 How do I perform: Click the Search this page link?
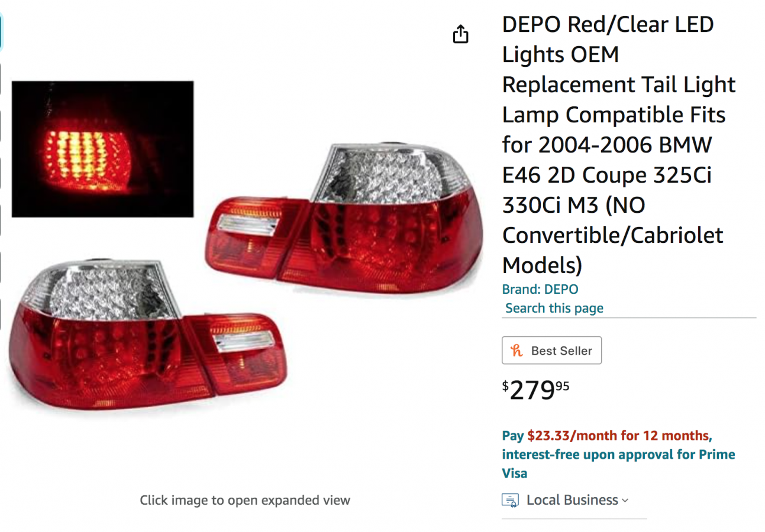[554, 308]
